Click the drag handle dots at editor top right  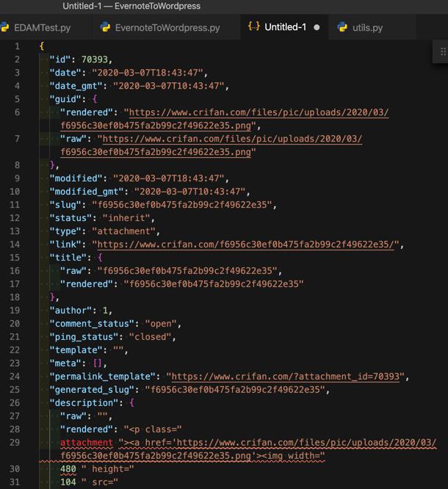444,51
